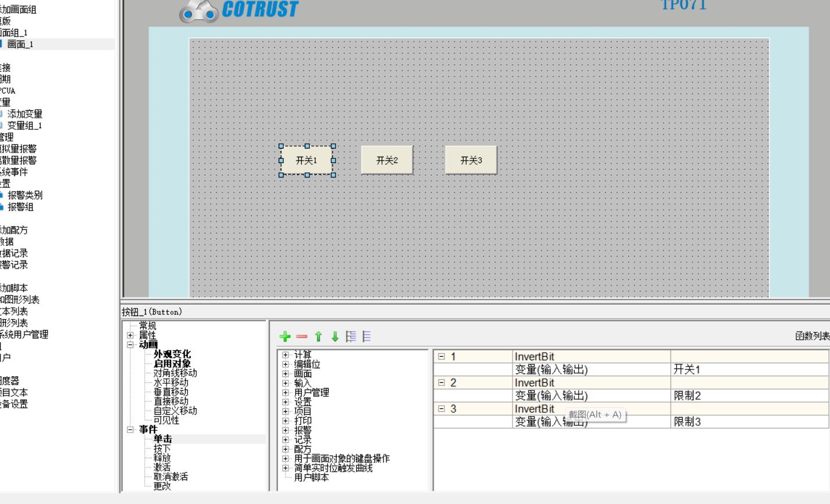Select 可见性 animation item

pos(167,420)
